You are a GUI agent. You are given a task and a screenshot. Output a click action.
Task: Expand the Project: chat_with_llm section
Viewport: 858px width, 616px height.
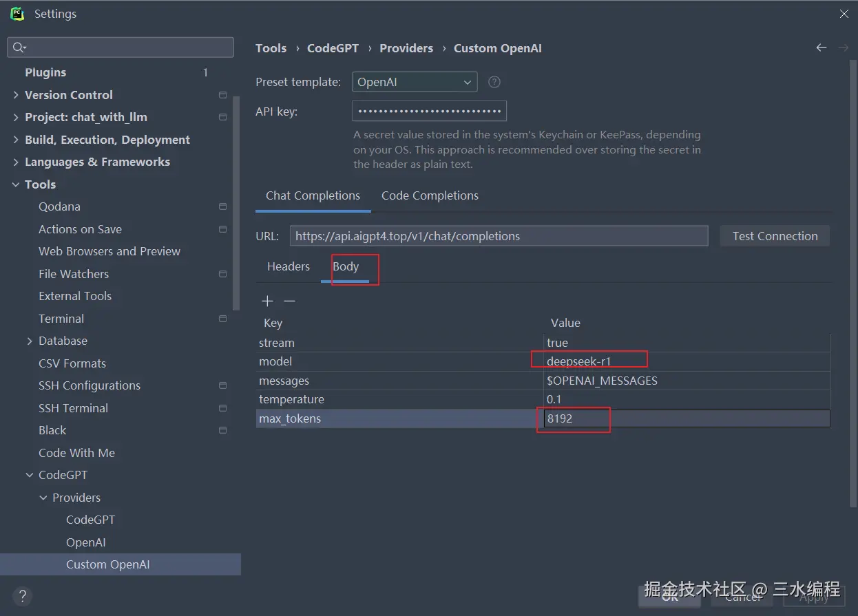pyautogui.click(x=16, y=117)
